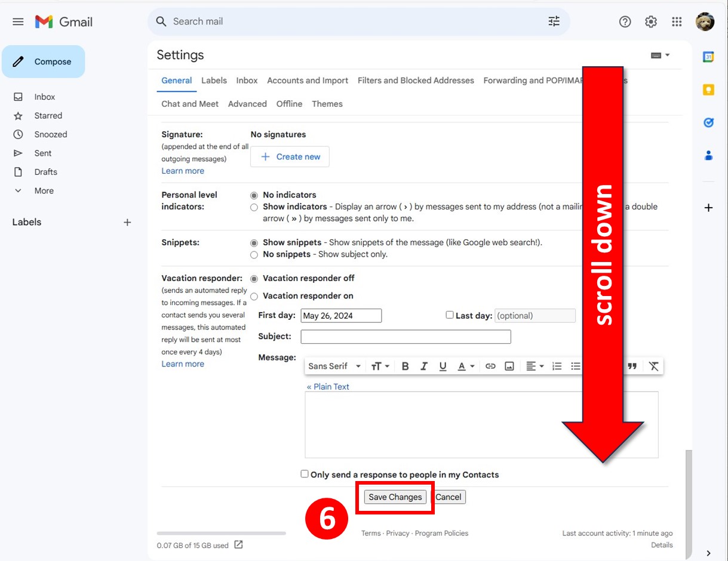728x561 pixels.
Task: Apply numbered list formatting
Action: [557, 366]
